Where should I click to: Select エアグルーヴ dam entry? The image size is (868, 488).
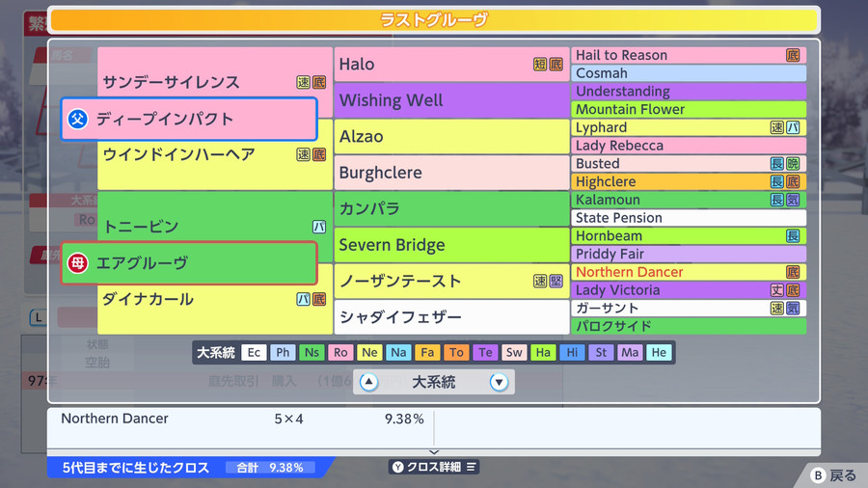pos(189,263)
